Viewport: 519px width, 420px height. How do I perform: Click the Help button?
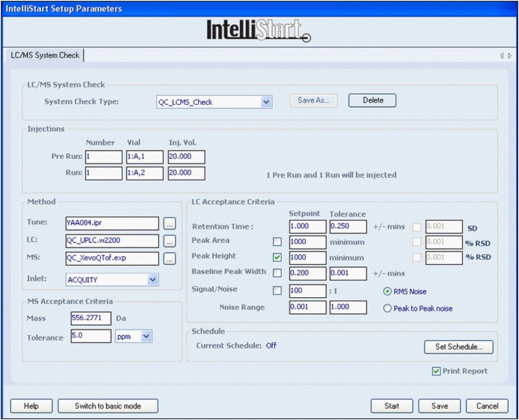click(31, 406)
